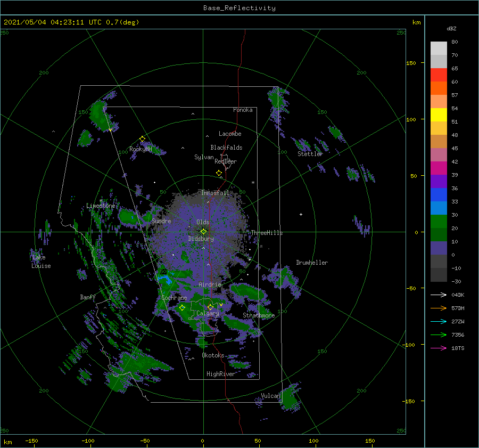
Task: Click the 80 value in dBZ legend
Action: click(x=455, y=42)
